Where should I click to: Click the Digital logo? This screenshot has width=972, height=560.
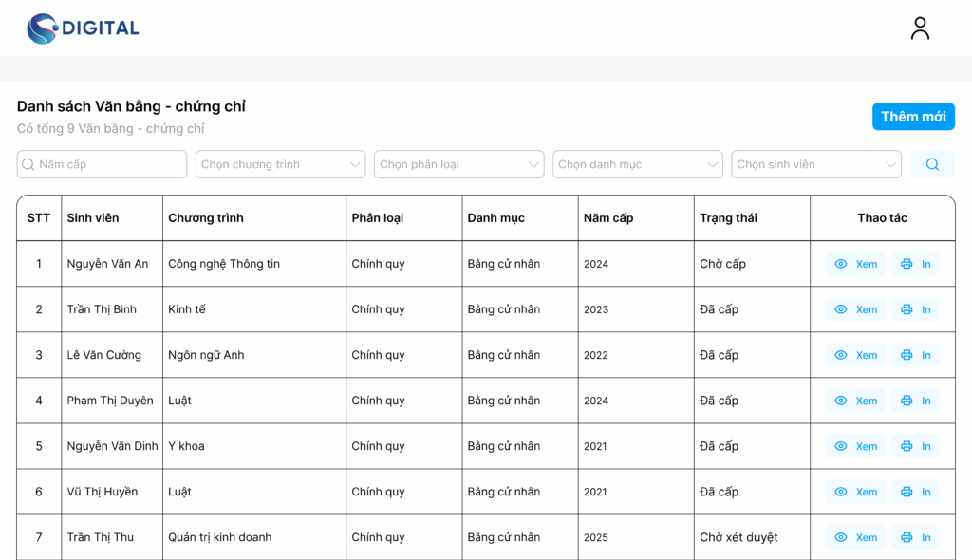point(84,28)
